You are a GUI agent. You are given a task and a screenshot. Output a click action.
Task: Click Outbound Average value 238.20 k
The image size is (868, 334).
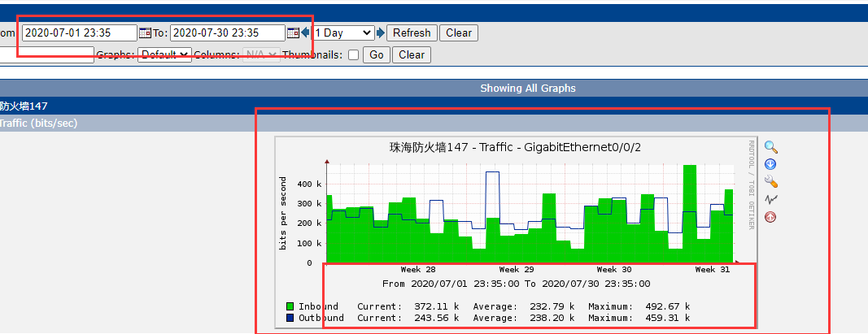point(552,318)
